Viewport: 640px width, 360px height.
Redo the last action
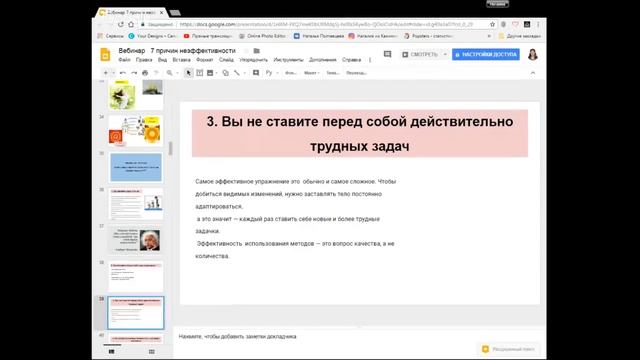134,73
